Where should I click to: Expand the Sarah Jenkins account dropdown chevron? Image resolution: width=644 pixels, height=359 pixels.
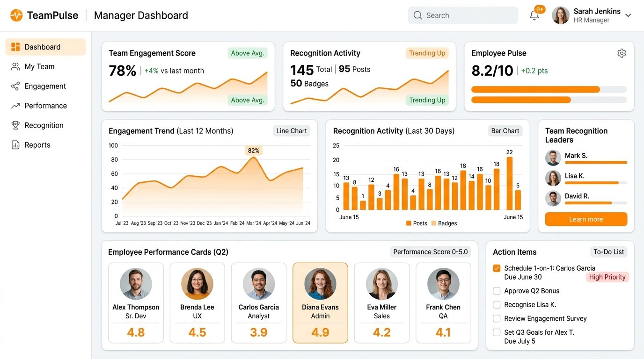coord(628,15)
